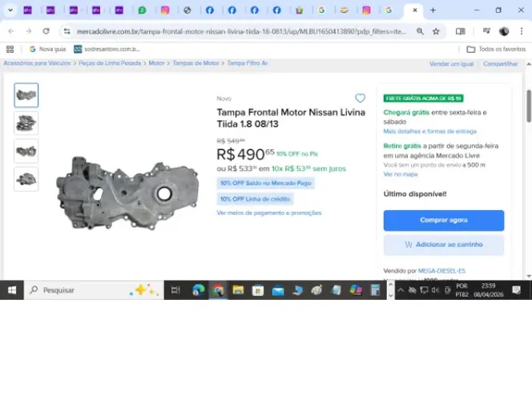The height and width of the screenshot is (401, 532).
Task: Open a new browser tab
Action: coord(433,10)
